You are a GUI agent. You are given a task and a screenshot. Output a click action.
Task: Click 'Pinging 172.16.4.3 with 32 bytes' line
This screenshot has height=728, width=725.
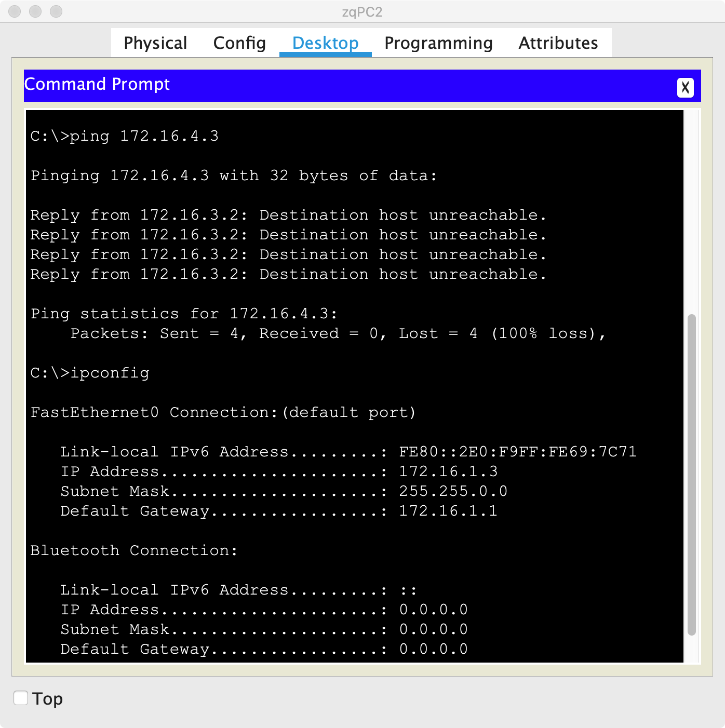click(x=234, y=176)
